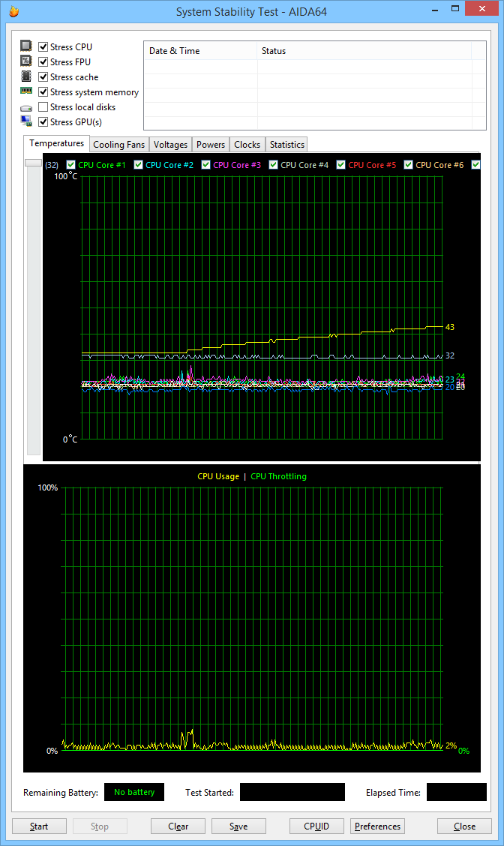Minimize the AIDA64 window

[435, 10]
